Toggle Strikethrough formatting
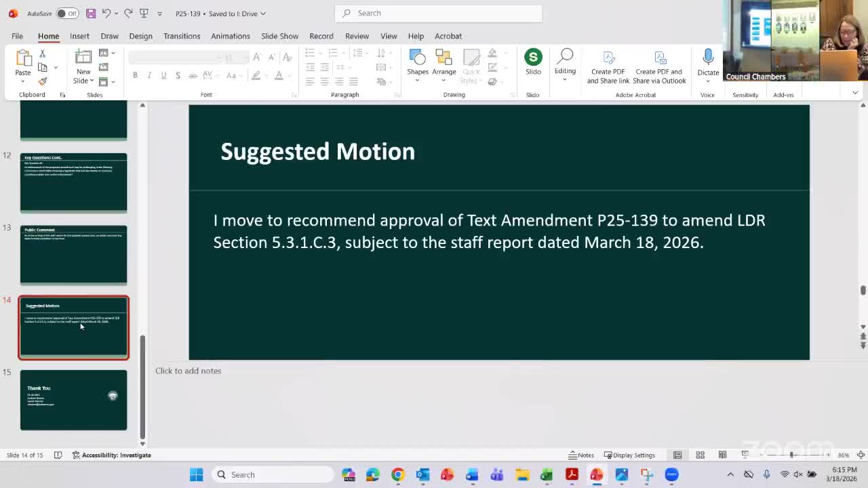The height and width of the screenshot is (488, 868). click(x=193, y=75)
